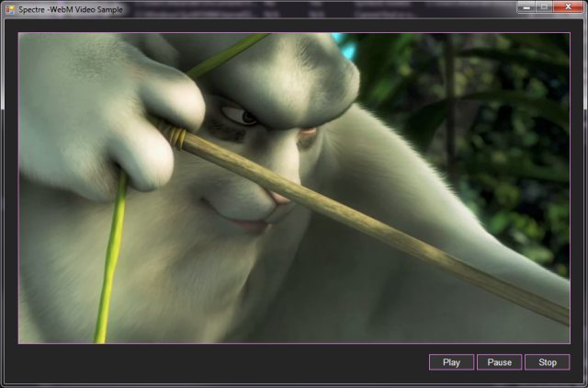
Task: Click the Spectre app icon in title bar
Action: point(9,8)
